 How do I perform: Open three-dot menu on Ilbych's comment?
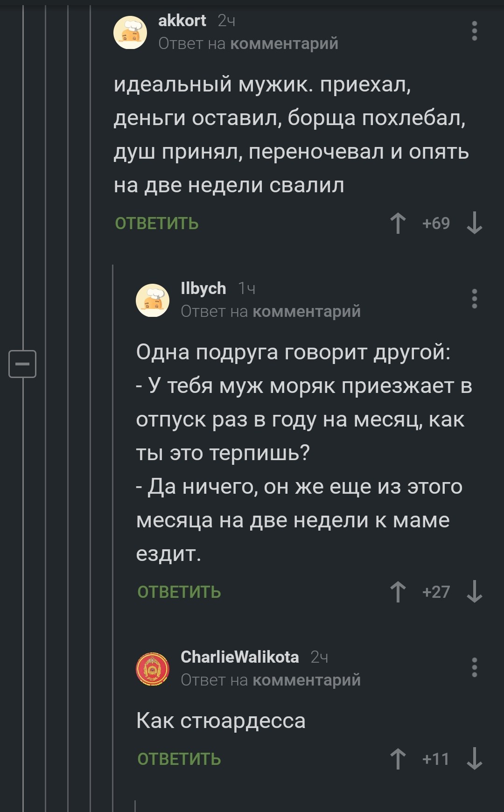[x=474, y=299]
